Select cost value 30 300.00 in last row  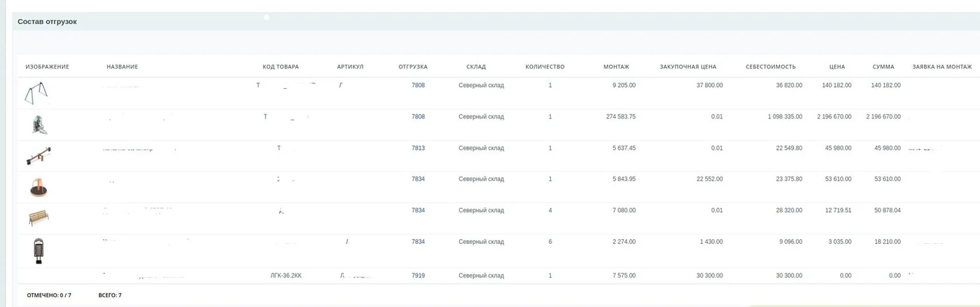click(789, 276)
